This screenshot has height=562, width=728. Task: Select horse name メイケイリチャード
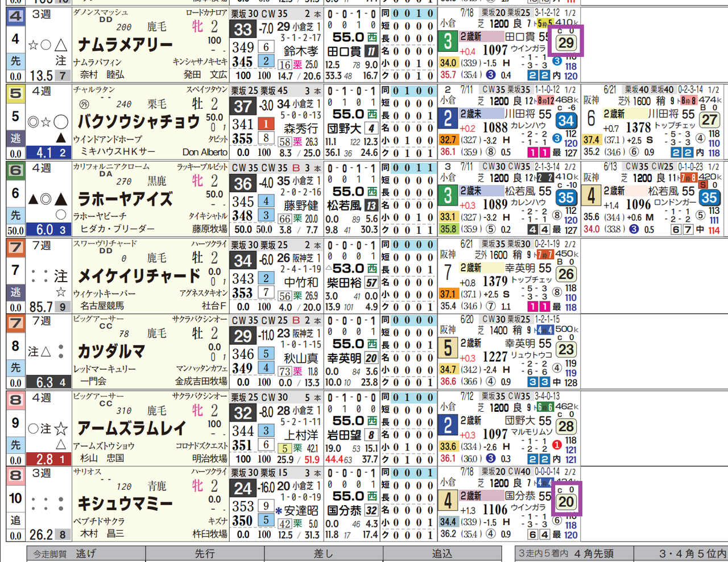point(138,276)
